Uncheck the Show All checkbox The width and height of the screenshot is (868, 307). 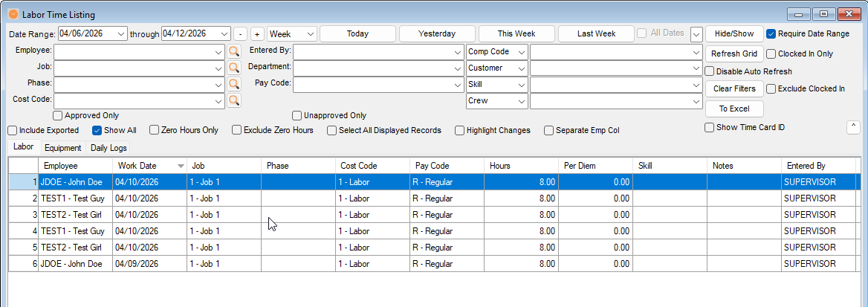point(97,130)
